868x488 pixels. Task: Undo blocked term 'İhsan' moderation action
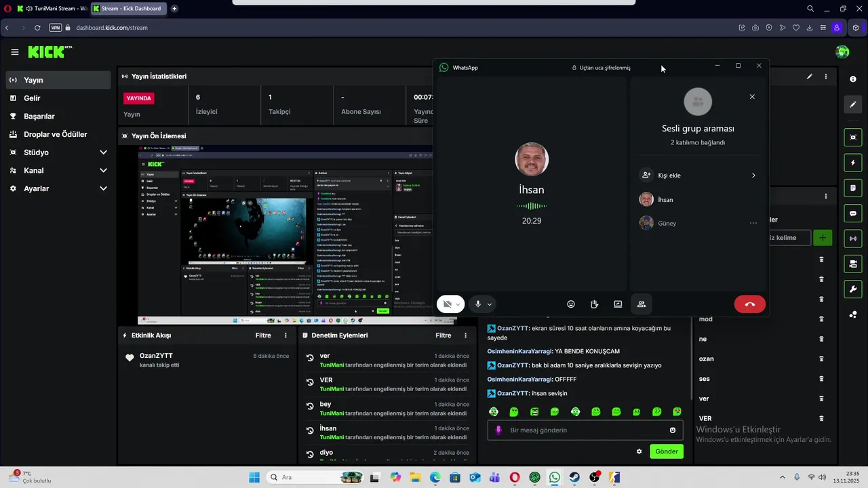(x=310, y=430)
